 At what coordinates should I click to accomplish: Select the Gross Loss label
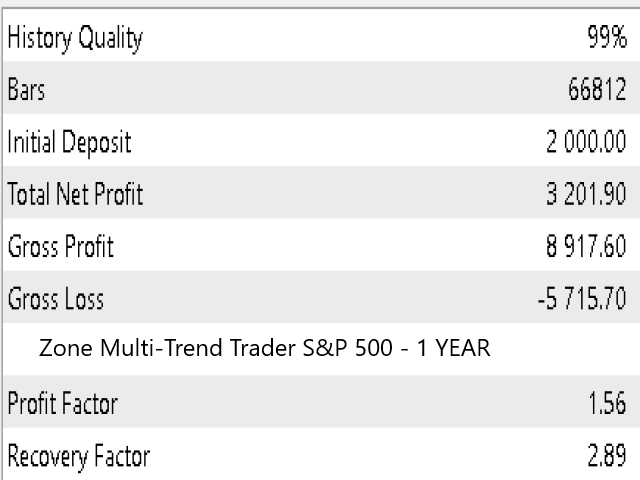click(56, 298)
